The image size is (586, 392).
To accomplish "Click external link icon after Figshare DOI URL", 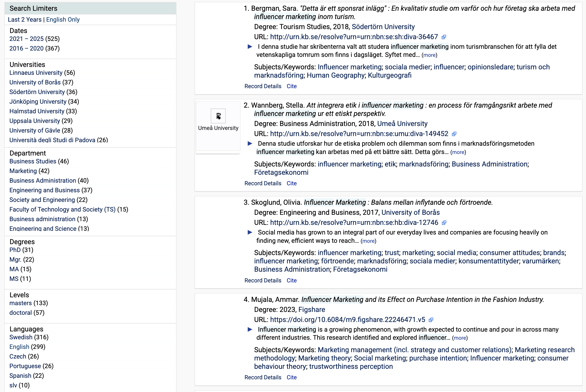I will [431, 320].
